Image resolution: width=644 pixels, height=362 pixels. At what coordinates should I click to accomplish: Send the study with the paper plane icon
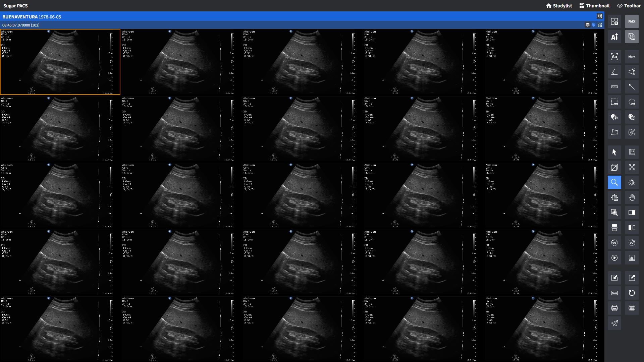(x=614, y=323)
